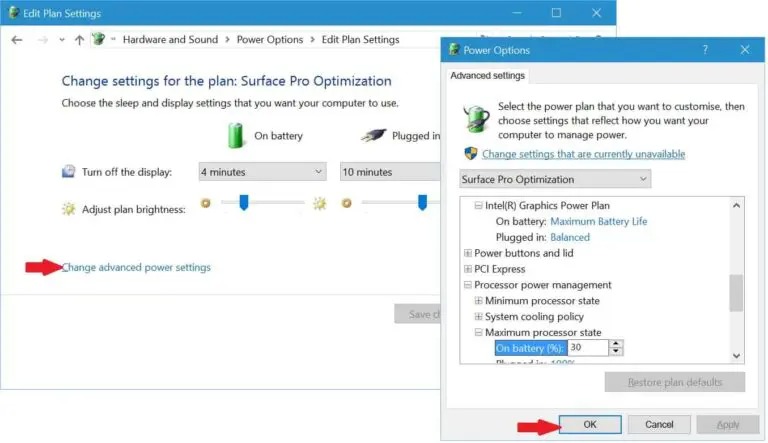Open the recent locations chevron in address bar
768x443 pixels.
[x=62, y=40]
